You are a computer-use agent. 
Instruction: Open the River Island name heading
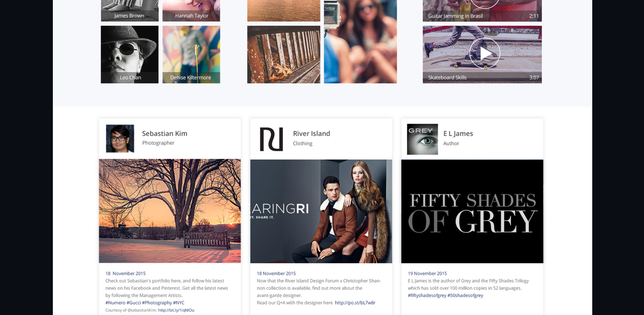312,133
